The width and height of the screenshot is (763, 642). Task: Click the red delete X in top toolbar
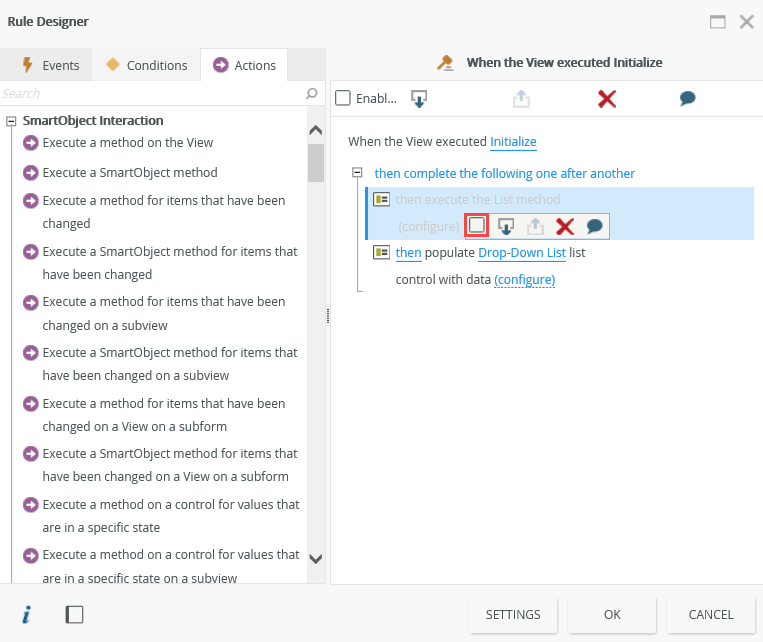(606, 98)
